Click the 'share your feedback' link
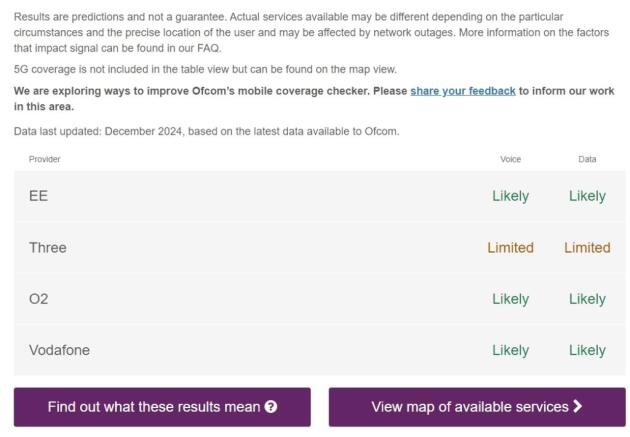 (x=463, y=90)
